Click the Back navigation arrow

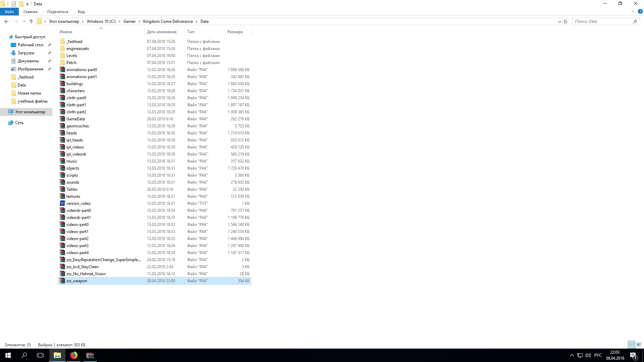6,21
